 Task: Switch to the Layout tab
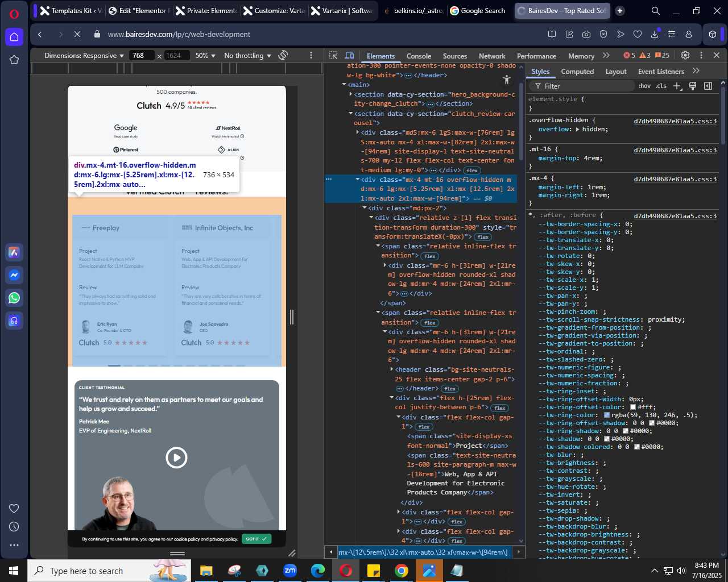coord(616,72)
